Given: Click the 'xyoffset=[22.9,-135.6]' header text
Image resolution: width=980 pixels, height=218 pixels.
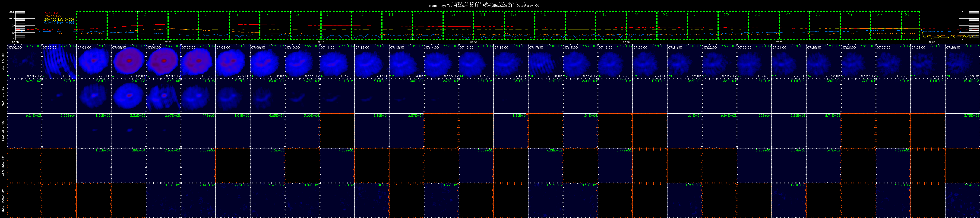Looking at the screenshot, I should (x=459, y=6).
